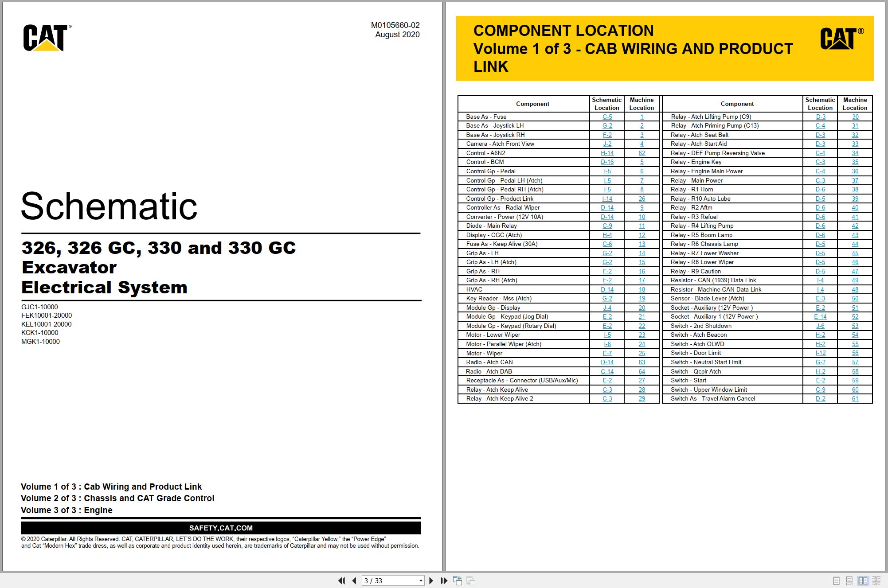Open schematic link C-6 for Fuse As - Keep Alive
This screenshot has width=888, height=588.
[607, 244]
